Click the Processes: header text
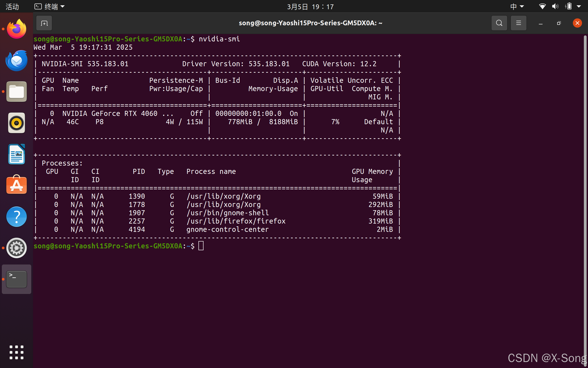Viewport: 588px width, 368px height. pos(62,163)
